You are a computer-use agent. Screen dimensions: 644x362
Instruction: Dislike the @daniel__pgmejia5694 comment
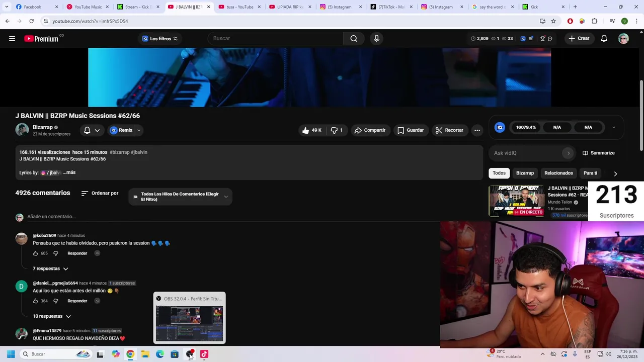[56, 301]
